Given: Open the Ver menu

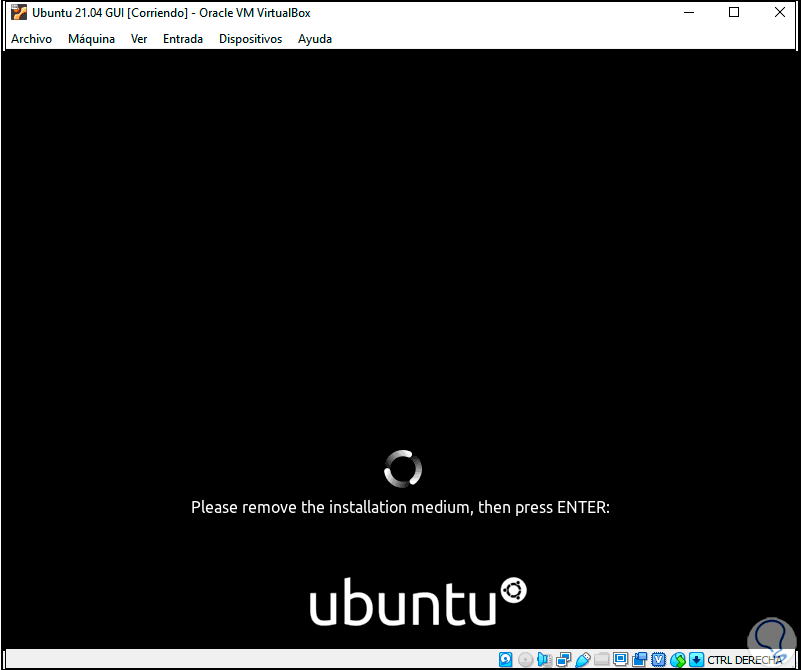Looking at the screenshot, I should coord(139,39).
